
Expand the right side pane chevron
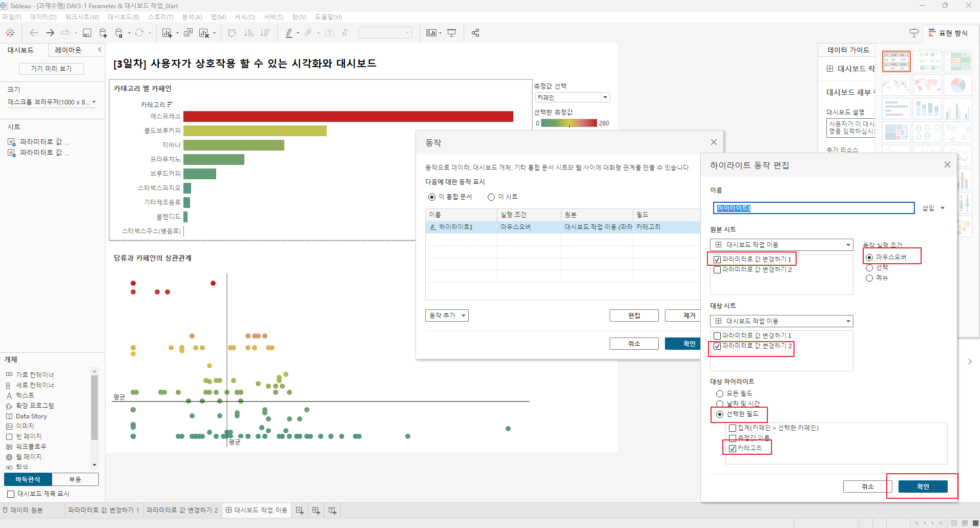click(970, 362)
